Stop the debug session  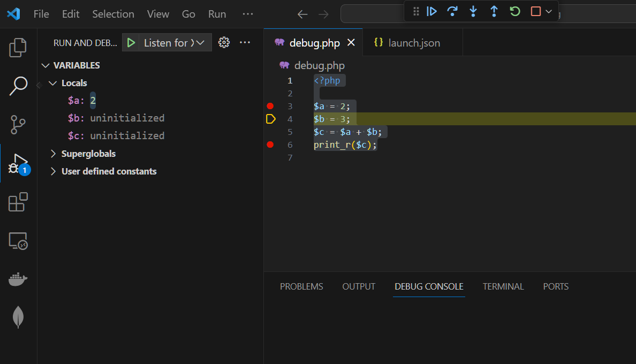click(x=535, y=11)
